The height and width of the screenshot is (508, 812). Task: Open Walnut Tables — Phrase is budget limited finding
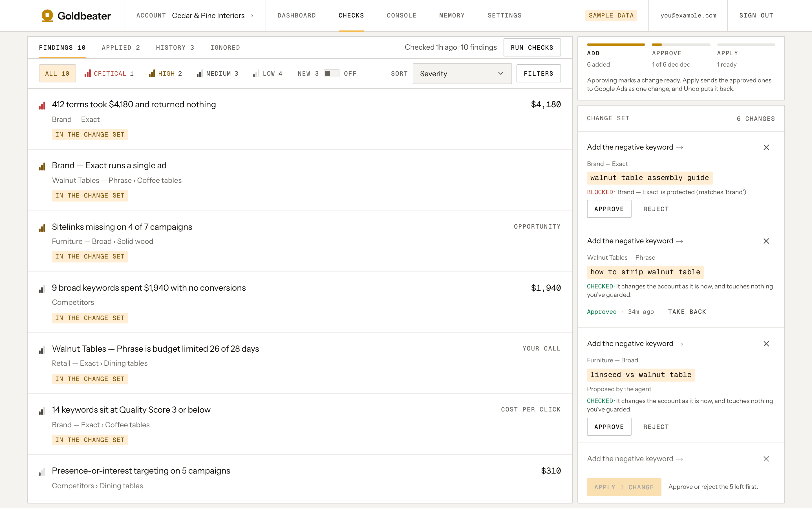(155, 349)
